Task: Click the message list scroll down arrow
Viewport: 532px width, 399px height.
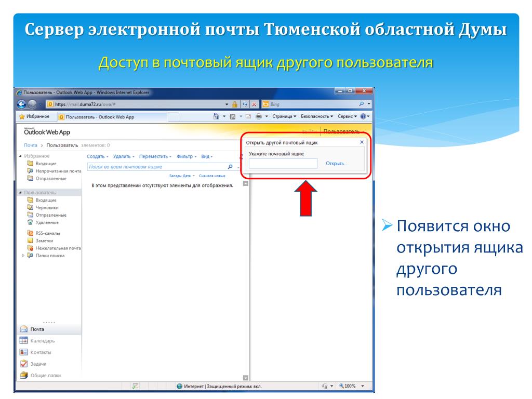Action: [246, 378]
